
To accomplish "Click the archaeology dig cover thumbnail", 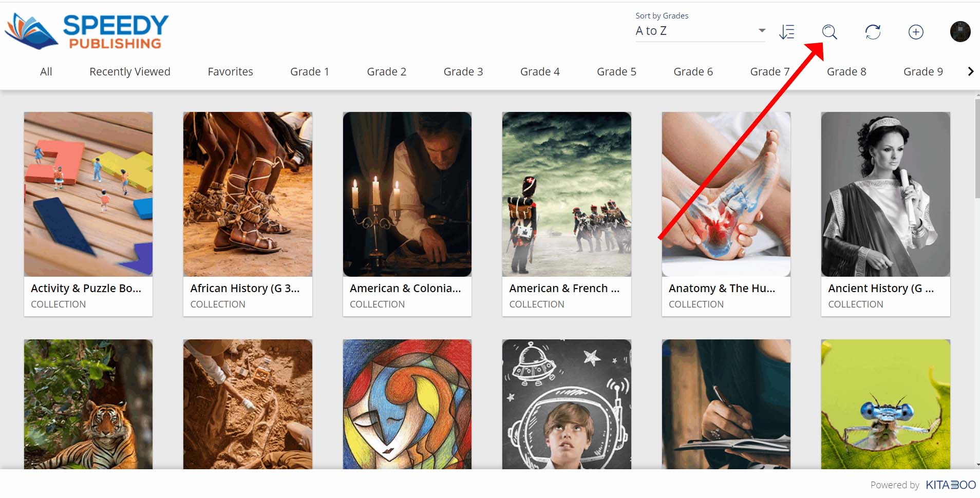I will [248, 404].
